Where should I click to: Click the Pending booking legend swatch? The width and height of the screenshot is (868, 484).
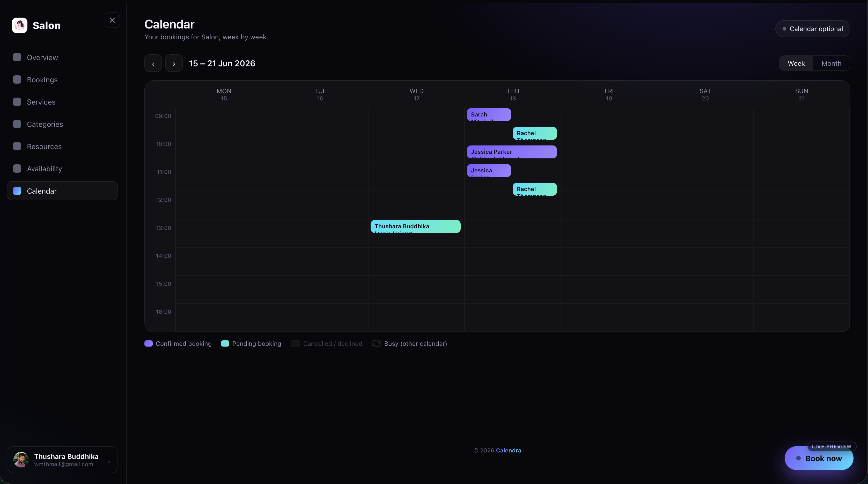click(225, 343)
